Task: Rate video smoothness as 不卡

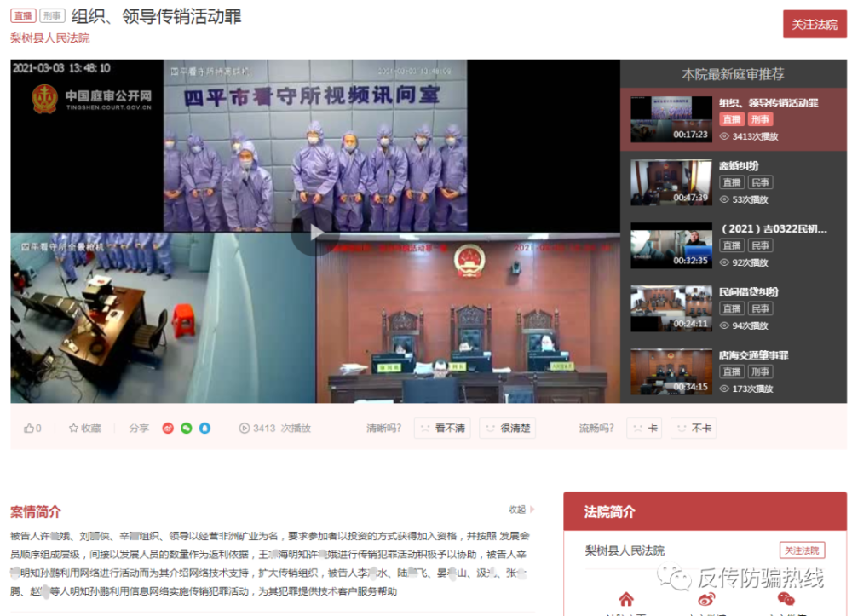Action: pos(693,428)
